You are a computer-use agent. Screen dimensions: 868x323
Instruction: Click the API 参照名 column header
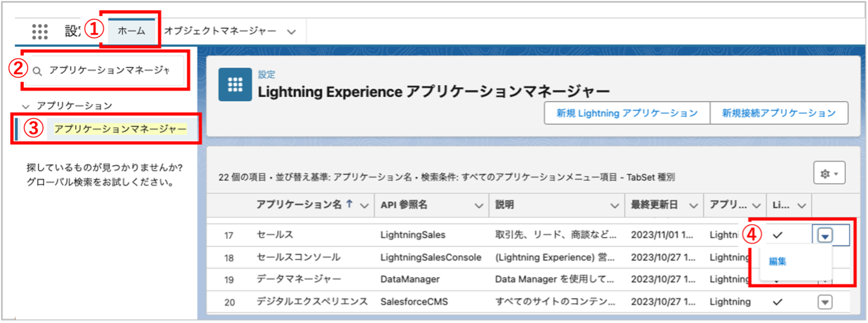[x=404, y=205]
